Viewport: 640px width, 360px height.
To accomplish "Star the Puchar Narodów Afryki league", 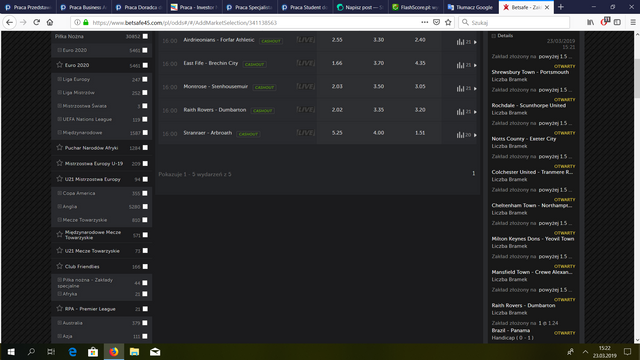I will (60, 147).
